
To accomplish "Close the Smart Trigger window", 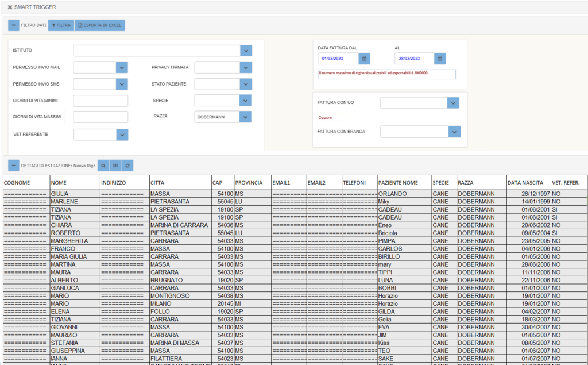I will [10, 7].
